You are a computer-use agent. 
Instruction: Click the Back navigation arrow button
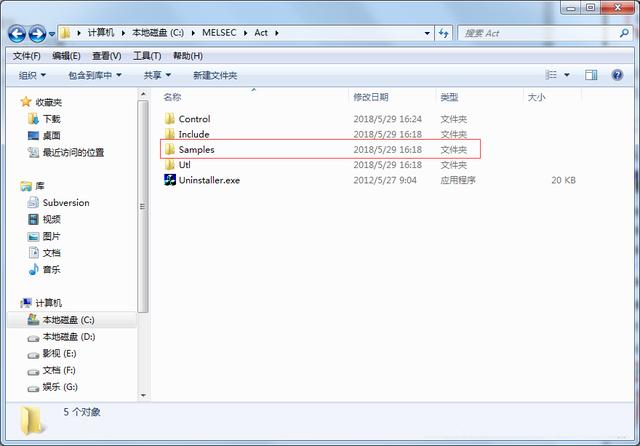tap(17, 34)
